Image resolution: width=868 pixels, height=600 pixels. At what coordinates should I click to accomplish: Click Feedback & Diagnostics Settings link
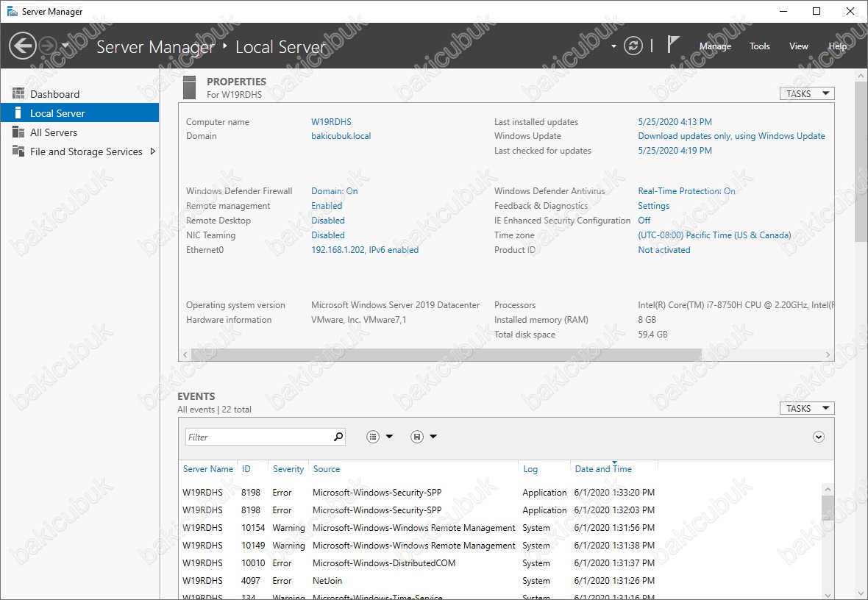pyautogui.click(x=653, y=206)
